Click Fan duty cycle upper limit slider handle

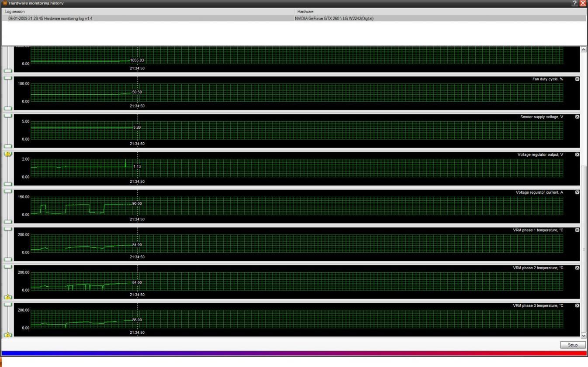coord(8,78)
